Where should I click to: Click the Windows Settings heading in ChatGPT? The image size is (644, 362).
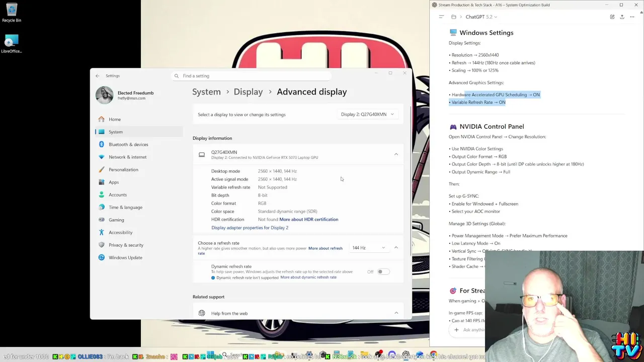click(487, 33)
